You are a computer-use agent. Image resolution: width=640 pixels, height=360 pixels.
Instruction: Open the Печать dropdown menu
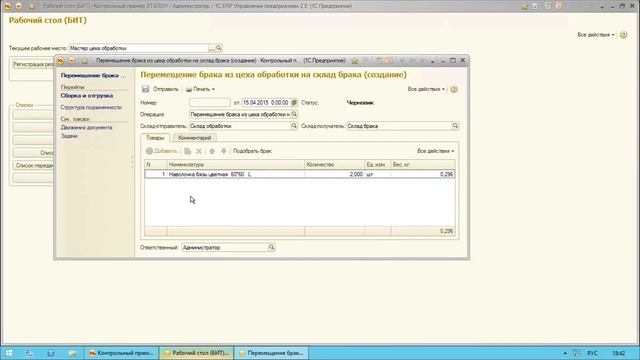[x=200, y=89]
